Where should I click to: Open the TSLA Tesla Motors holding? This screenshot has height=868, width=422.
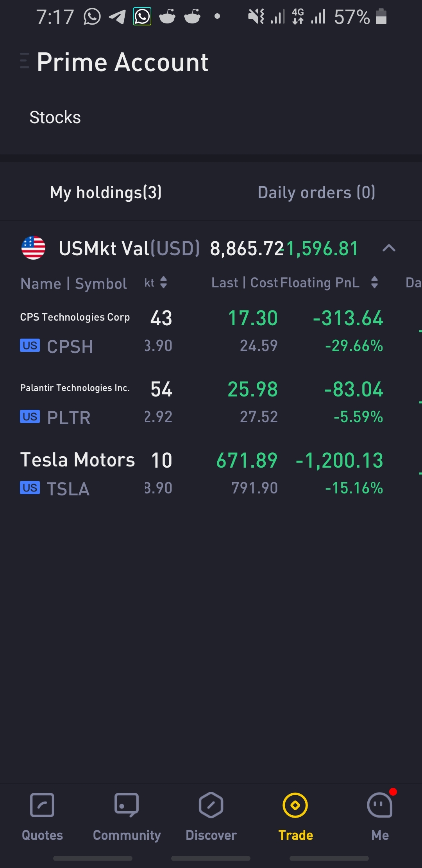pyautogui.click(x=211, y=474)
